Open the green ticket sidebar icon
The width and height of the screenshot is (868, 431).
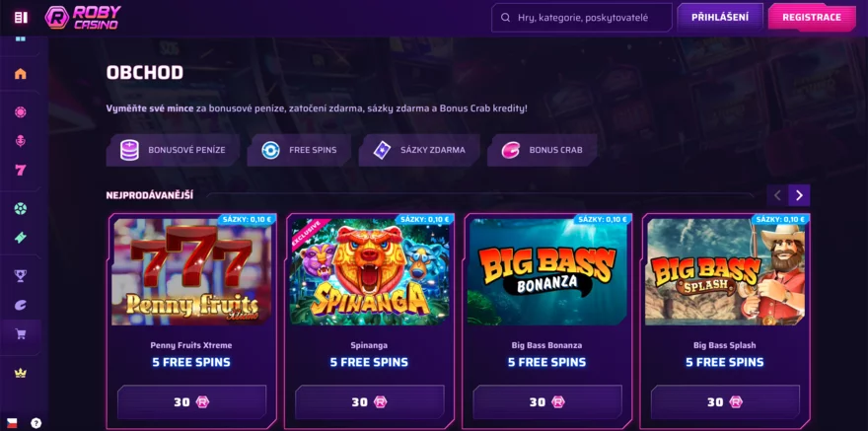(x=21, y=238)
